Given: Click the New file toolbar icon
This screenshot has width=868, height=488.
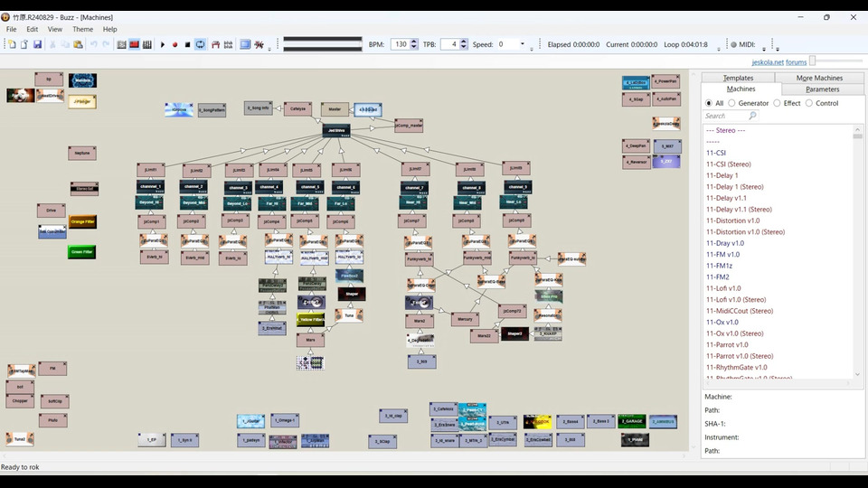Looking at the screenshot, I should coord(12,44).
